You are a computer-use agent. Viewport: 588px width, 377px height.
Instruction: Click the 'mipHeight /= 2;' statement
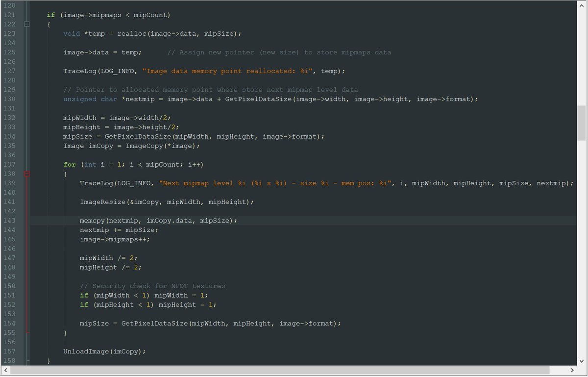(111, 267)
